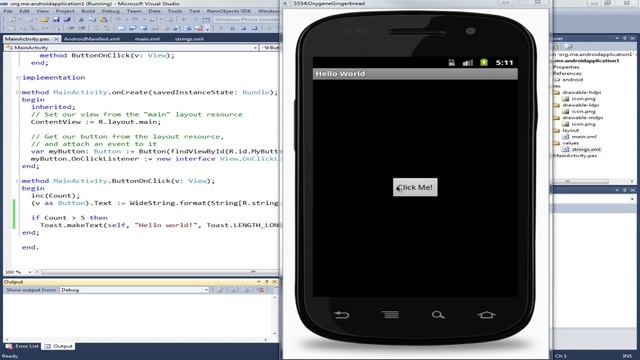This screenshot has width=640, height=360.
Task: Collapse the MainActivity.ButtonOnClick method outline
Action: tap(18, 181)
